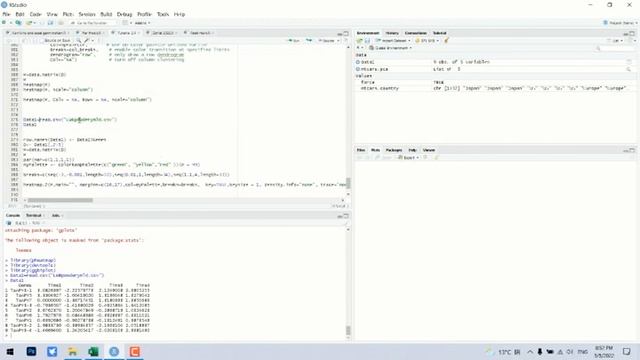640x360 pixels.
Task: Switch to the Jobs tab
Action: [55, 215]
